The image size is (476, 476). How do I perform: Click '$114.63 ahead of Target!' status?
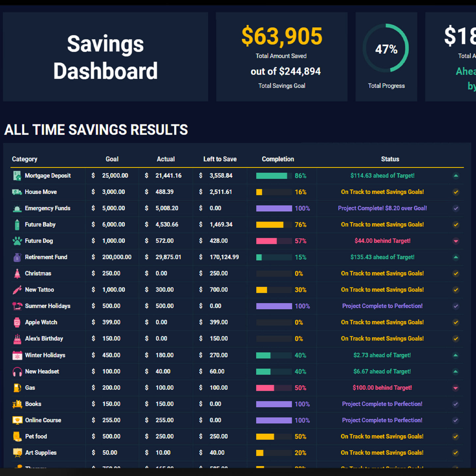tap(382, 176)
